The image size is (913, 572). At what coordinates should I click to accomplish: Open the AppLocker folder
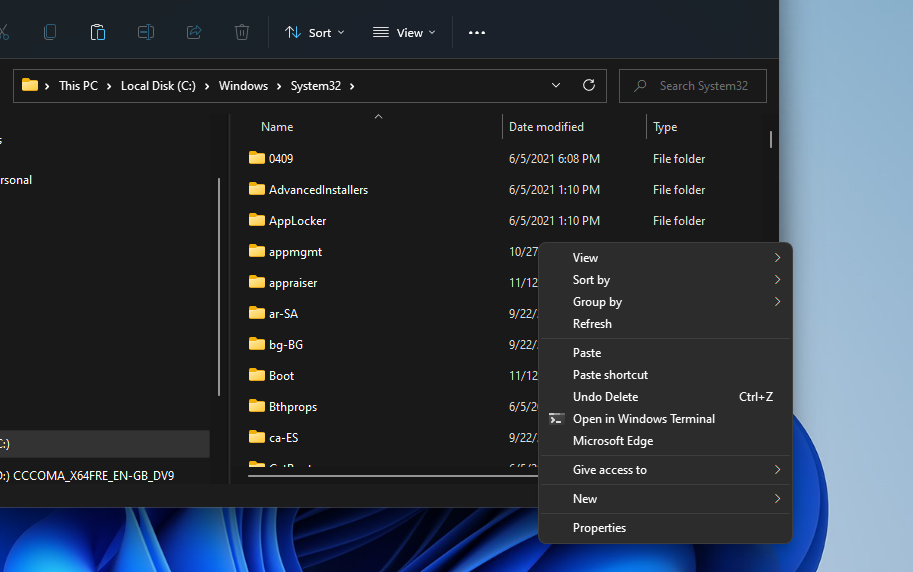coord(297,220)
